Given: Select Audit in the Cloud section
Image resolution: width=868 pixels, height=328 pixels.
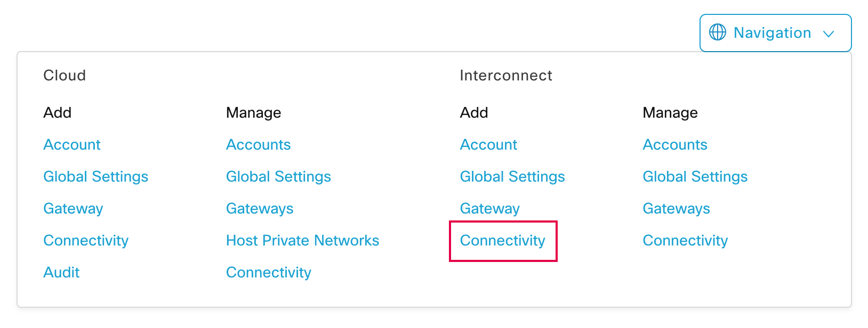Looking at the screenshot, I should (x=61, y=272).
